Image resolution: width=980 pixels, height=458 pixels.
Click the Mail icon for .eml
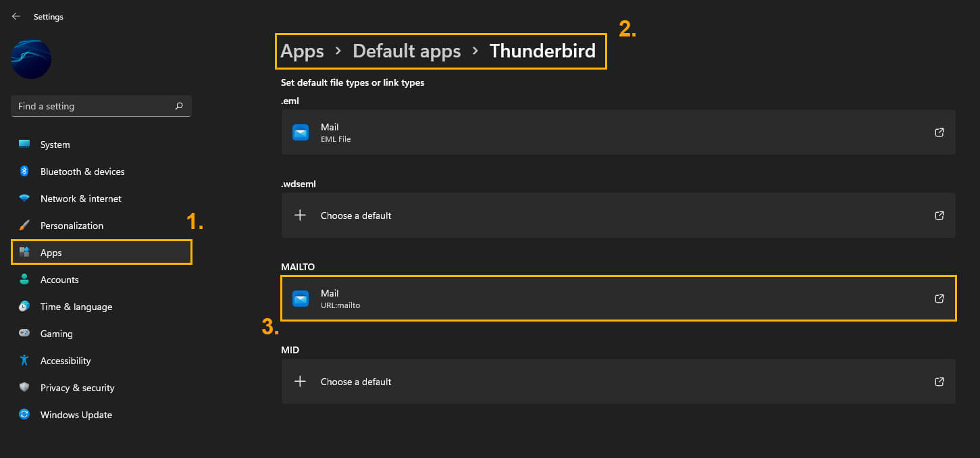(301, 132)
